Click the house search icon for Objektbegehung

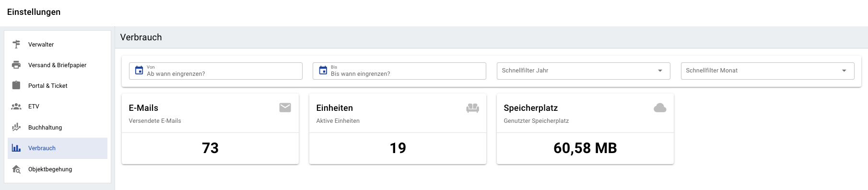(16, 169)
